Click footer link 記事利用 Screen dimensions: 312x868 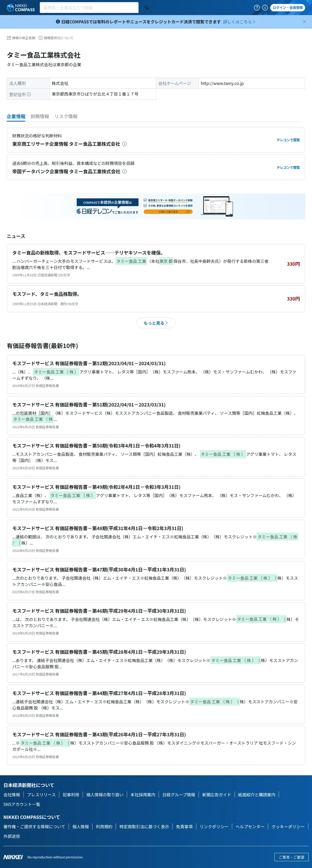71,794
